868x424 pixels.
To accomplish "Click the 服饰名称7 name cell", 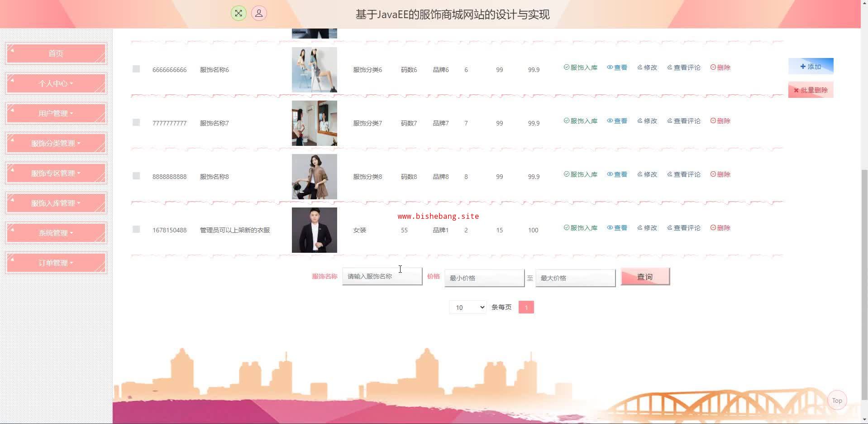I will point(215,123).
